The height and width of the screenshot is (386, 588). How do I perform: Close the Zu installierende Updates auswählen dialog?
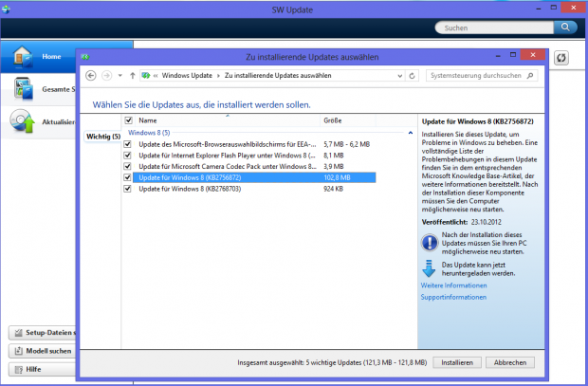click(533, 55)
